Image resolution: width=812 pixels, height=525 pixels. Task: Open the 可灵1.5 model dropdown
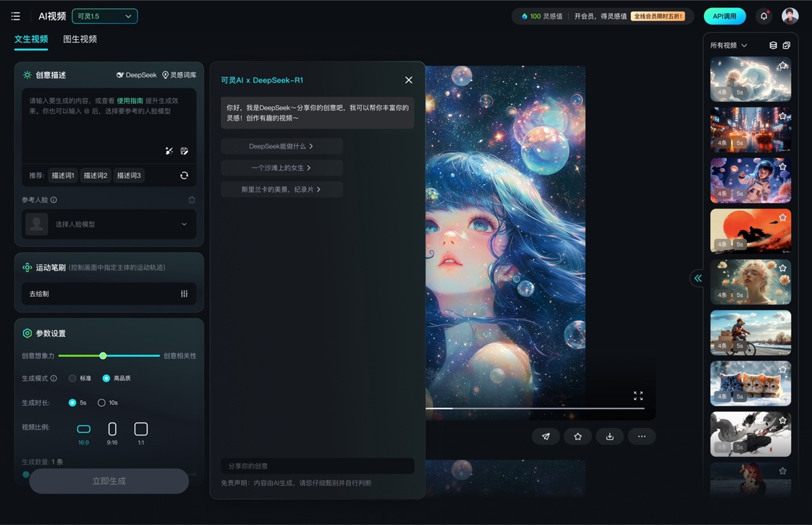point(104,16)
